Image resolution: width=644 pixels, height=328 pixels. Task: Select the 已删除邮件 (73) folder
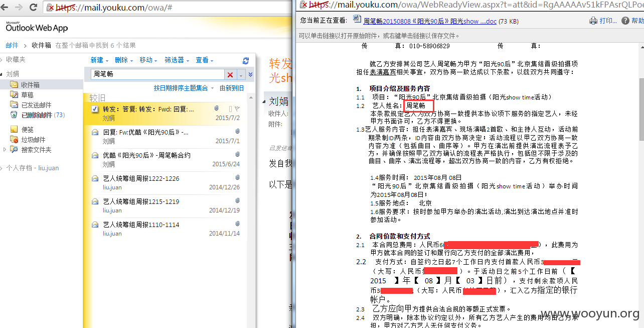(43, 115)
